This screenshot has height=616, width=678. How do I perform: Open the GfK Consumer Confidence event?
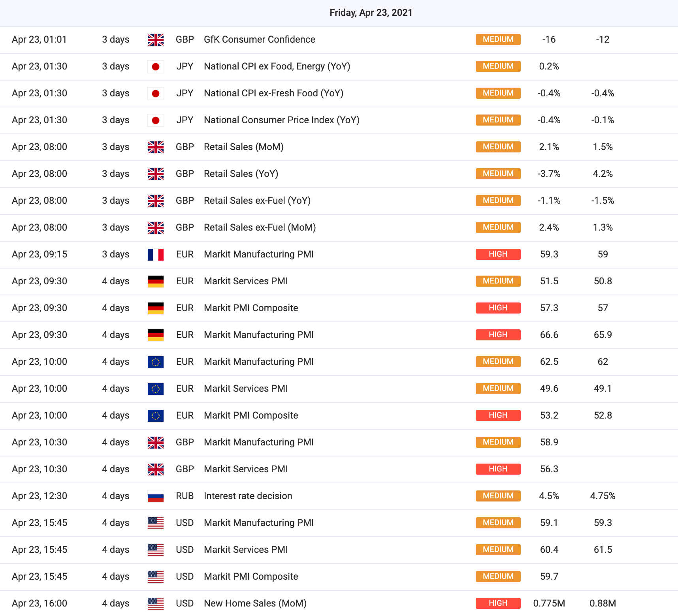(x=260, y=39)
